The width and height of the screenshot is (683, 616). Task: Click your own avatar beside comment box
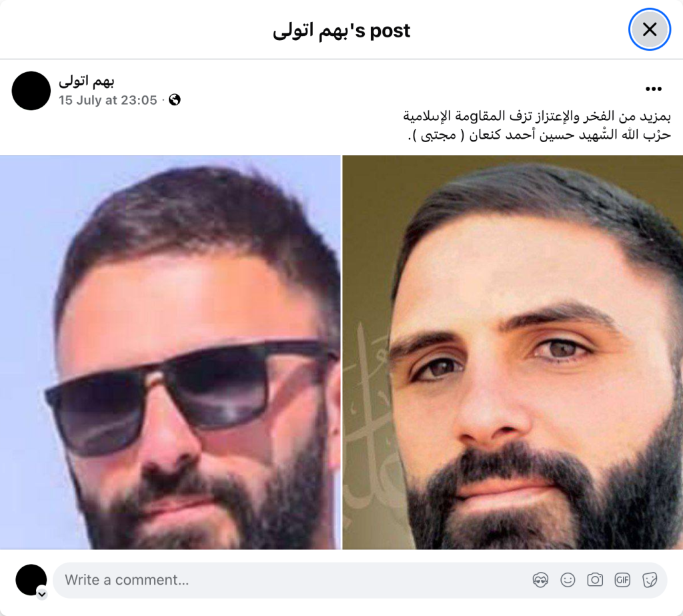31,580
